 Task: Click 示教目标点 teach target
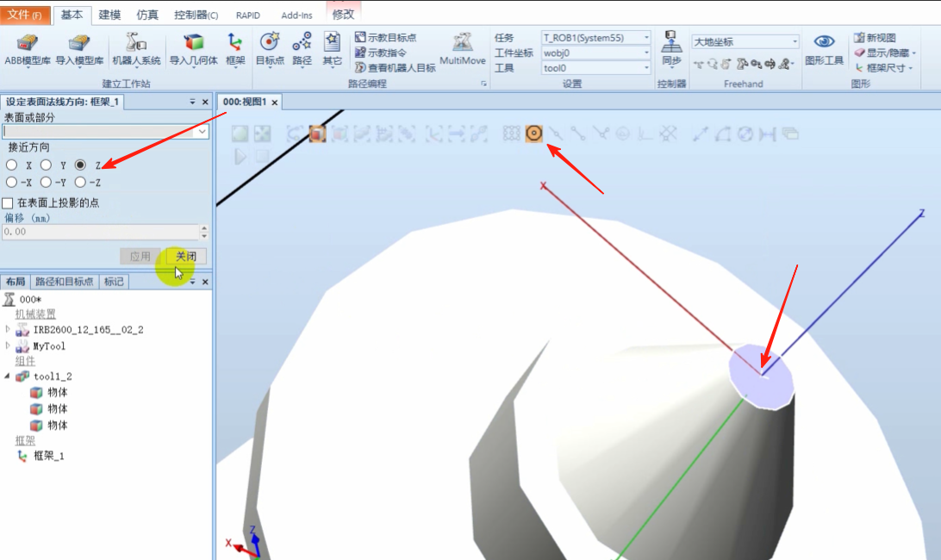385,37
